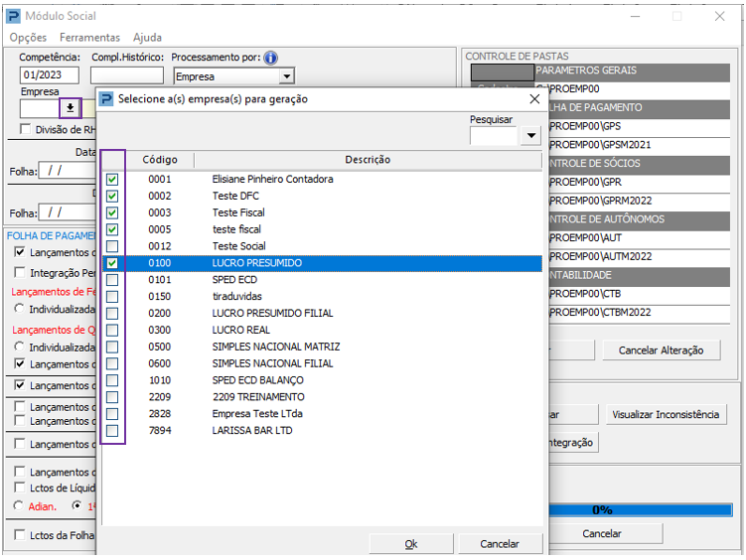This screenshot has height=560, width=746.
Task: Check company 0500 SIMPLES NACIONAL MATRIZ
Action: 112,347
